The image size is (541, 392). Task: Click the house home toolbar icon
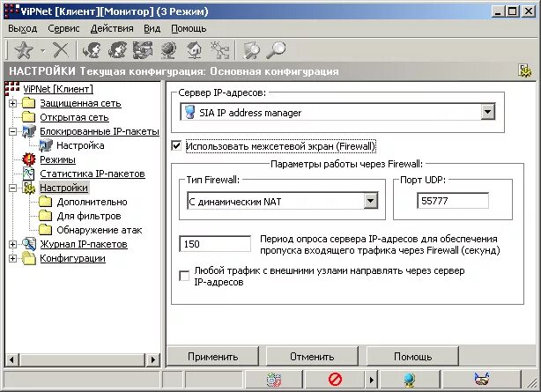[194, 50]
